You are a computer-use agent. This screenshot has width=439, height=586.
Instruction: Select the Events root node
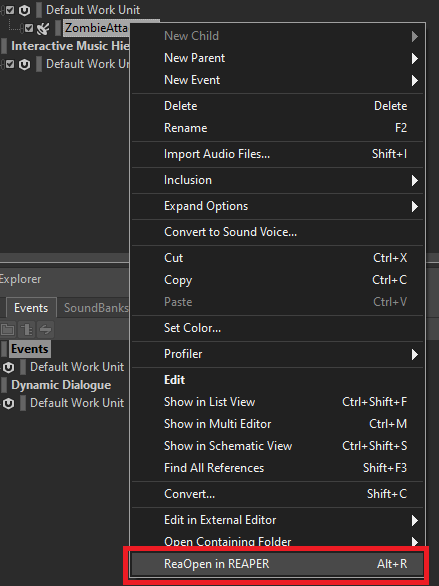pos(30,349)
